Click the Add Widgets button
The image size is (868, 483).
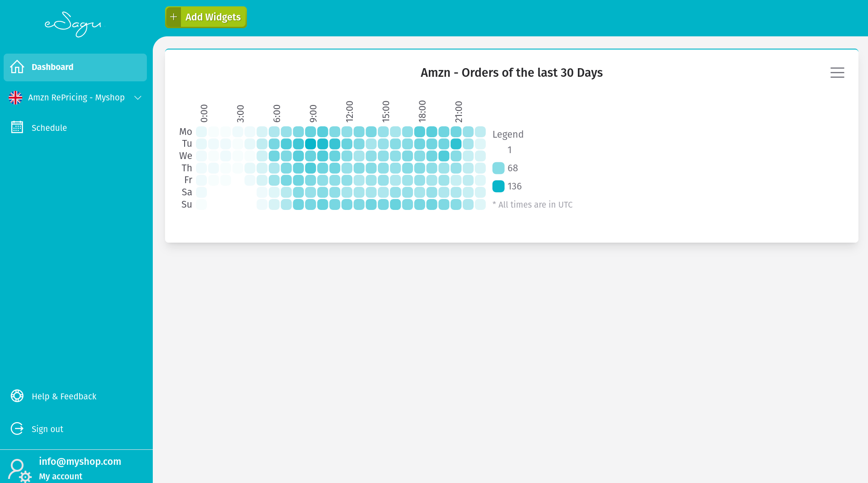tap(206, 17)
